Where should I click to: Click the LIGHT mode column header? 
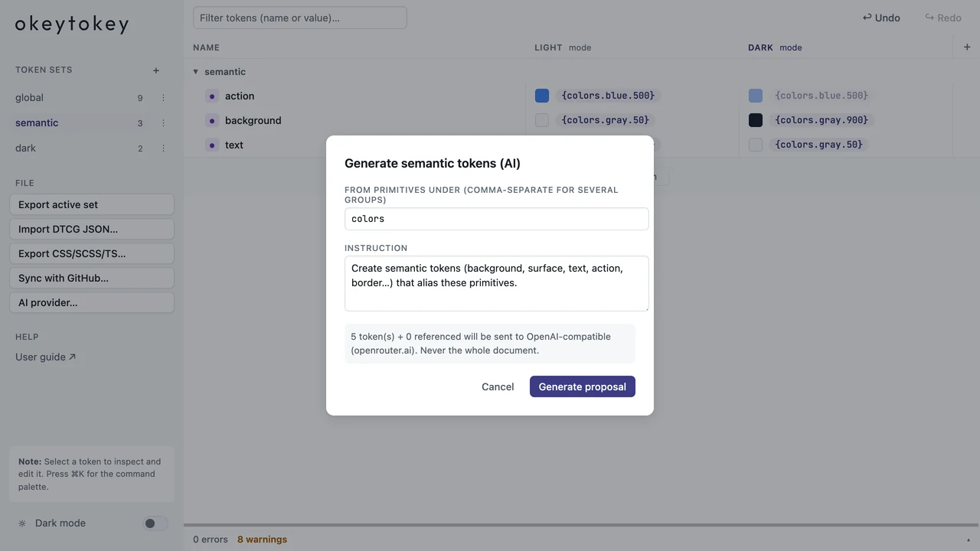coord(563,47)
